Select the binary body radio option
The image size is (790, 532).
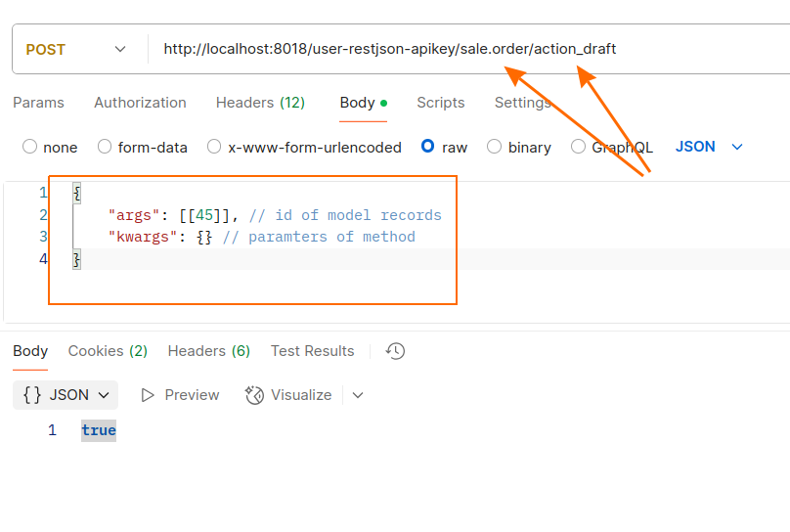(x=494, y=147)
